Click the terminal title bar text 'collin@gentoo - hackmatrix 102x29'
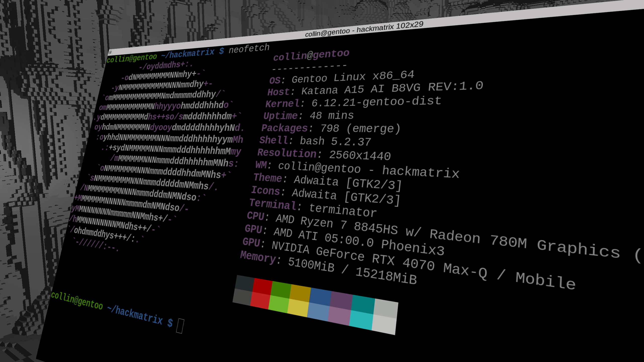 click(364, 29)
